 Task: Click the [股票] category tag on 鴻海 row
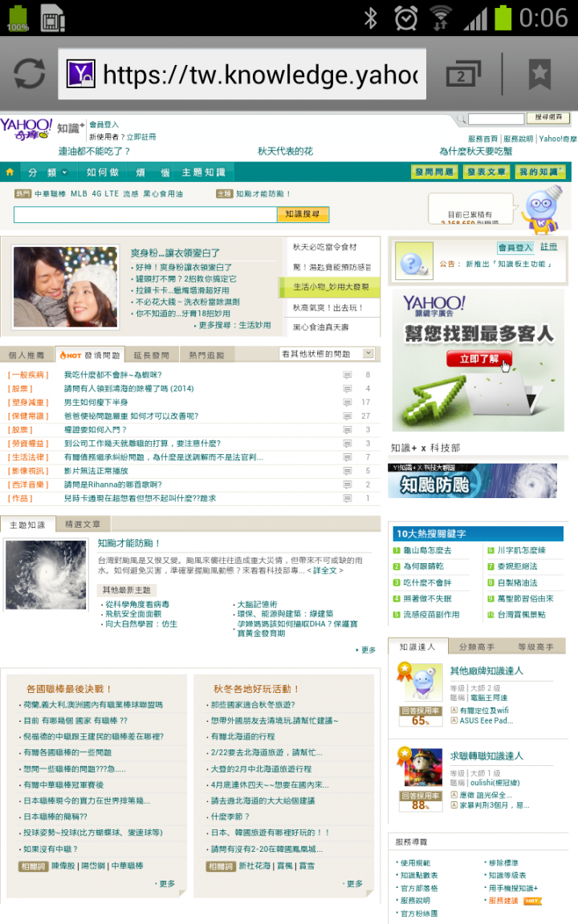(x=20, y=388)
